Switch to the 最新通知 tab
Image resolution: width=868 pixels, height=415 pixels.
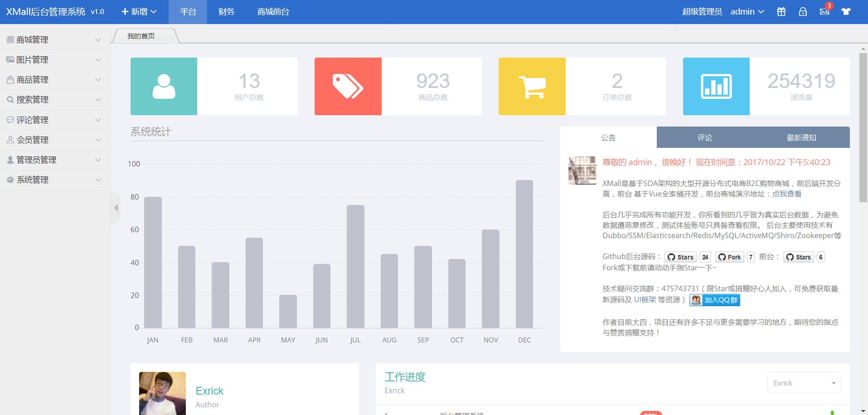coord(801,137)
